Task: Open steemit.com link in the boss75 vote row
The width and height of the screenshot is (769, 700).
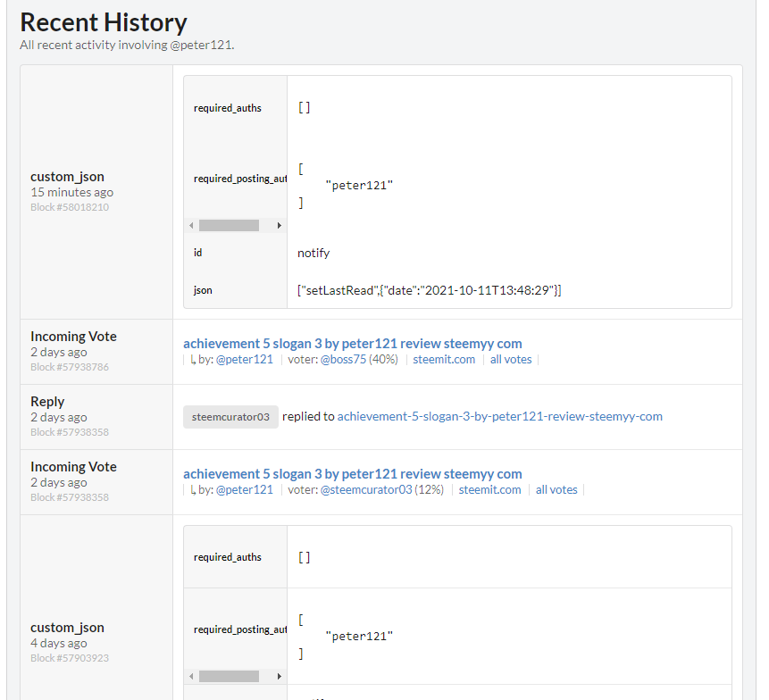Action: tap(444, 360)
